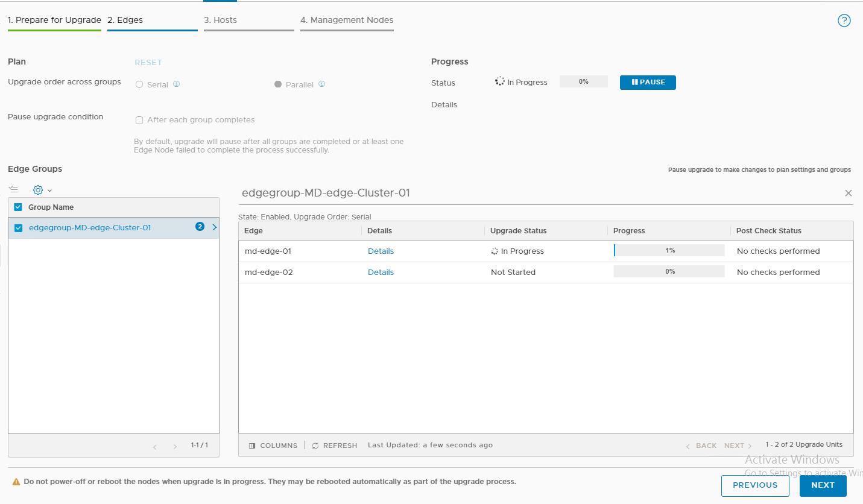Viewport: 863px width, 504px height.
Task: Refresh the edge upgrade table
Action: tap(335, 446)
